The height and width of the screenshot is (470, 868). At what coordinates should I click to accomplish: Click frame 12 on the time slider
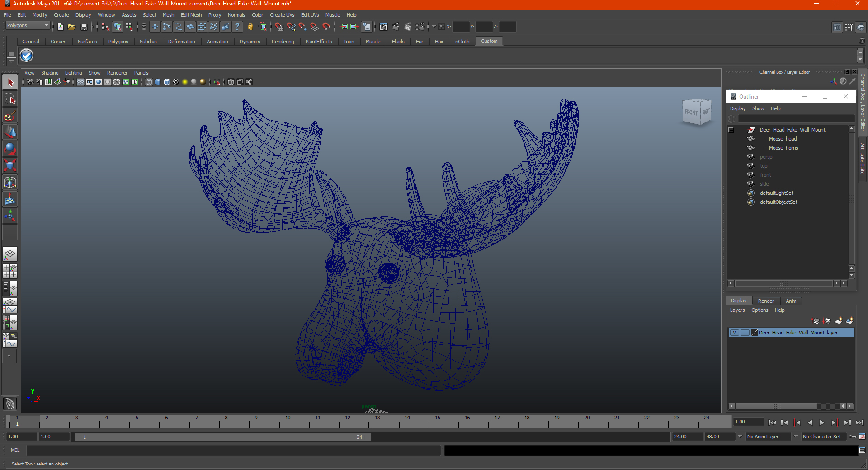(347, 422)
